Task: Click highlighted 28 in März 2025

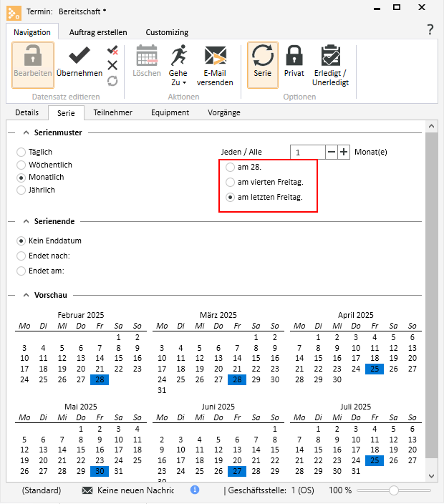Action: click(x=237, y=379)
